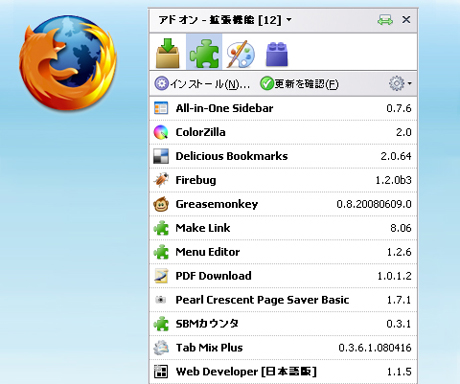The height and width of the screenshot is (384, 460).
Task: Click the Menu Editor puzzle icon
Action: (161, 252)
